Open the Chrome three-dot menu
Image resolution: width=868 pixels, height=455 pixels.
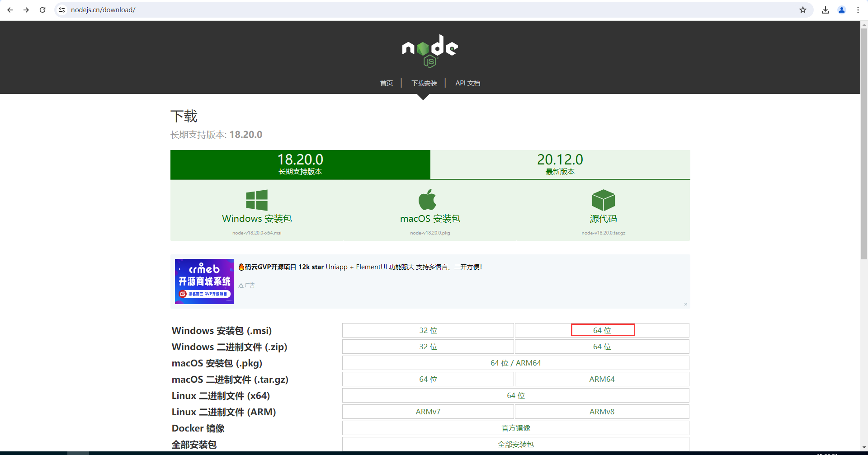[858, 10]
